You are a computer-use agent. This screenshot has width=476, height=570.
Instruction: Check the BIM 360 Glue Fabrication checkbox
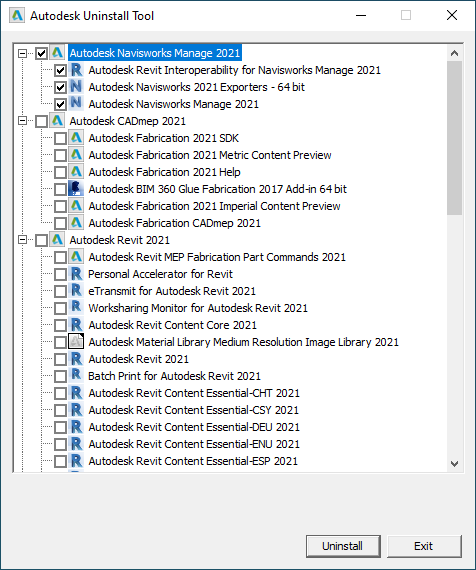click(60, 189)
